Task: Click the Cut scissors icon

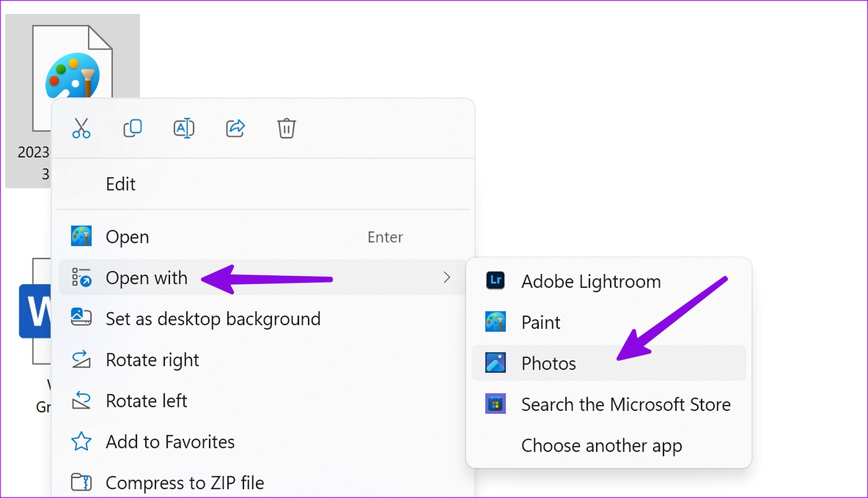Action: pyautogui.click(x=81, y=128)
